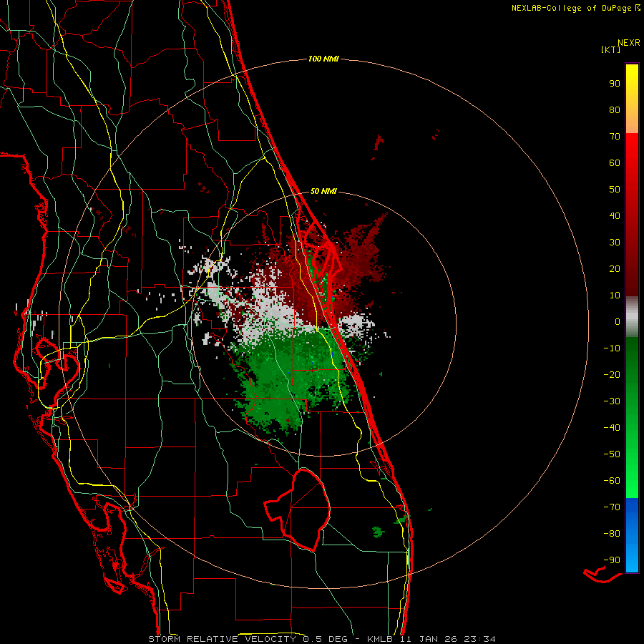The image size is (644, 644).
Task: Click STORM RELATIVE VELOCITY caption text
Action: coord(222,639)
